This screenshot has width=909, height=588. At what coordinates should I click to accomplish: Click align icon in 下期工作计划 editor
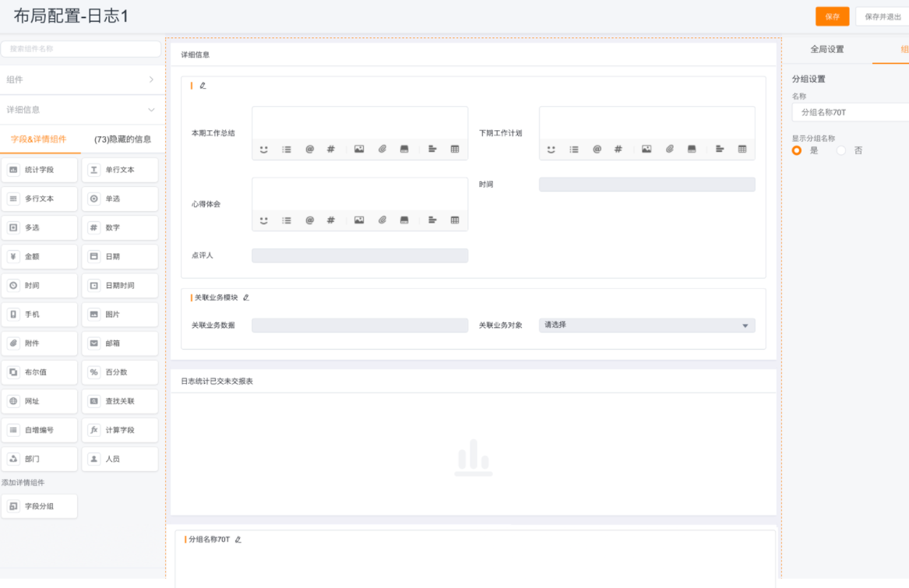tap(720, 149)
